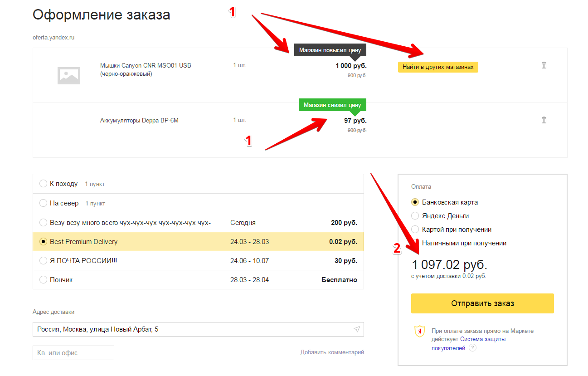The image size is (588, 376).
Task: Remove Deppa BP-6M battery with trash icon
Action: tap(544, 120)
